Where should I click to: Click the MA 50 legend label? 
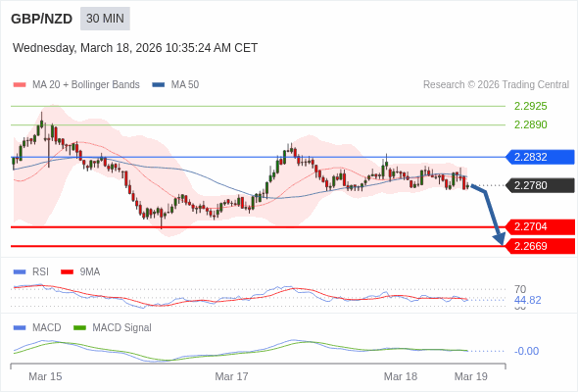[185, 85]
